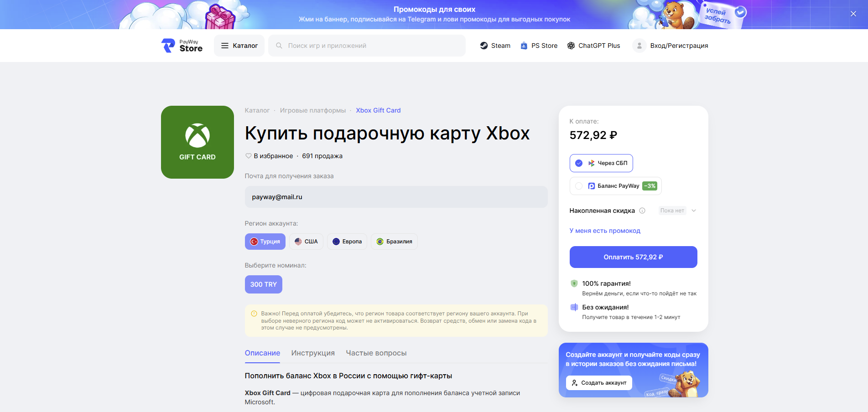Switch to the Инструкция tab
The height and width of the screenshot is (412, 868).
click(x=313, y=353)
